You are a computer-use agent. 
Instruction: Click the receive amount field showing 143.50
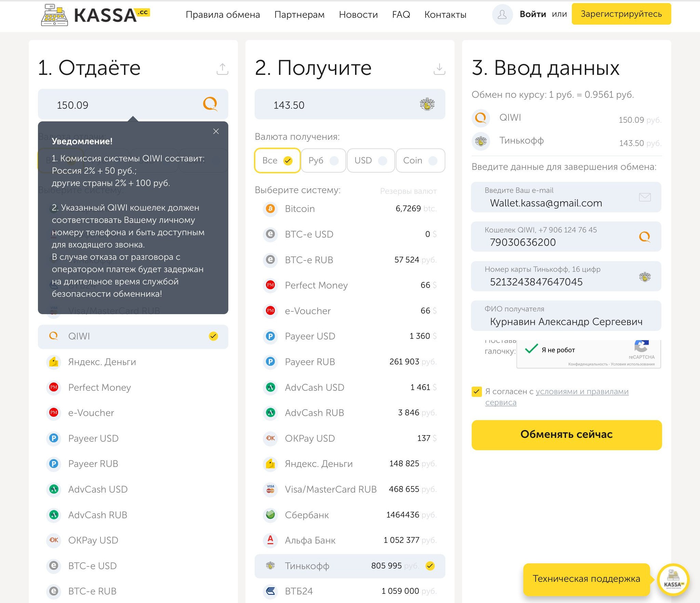[350, 104]
